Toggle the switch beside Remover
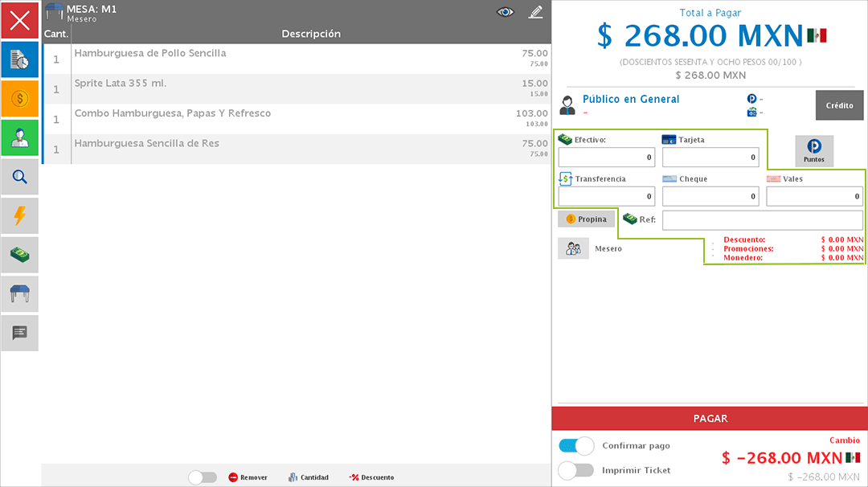Screen dimensions: 868x487 (x=203, y=477)
